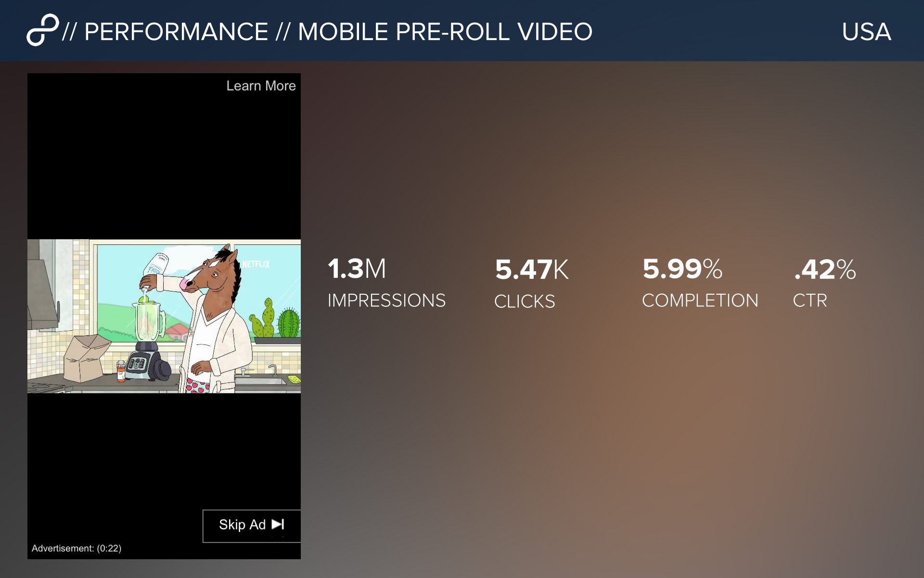This screenshot has width=924, height=578.
Task: Click the NETFLIX watermark in the video
Action: 256,264
